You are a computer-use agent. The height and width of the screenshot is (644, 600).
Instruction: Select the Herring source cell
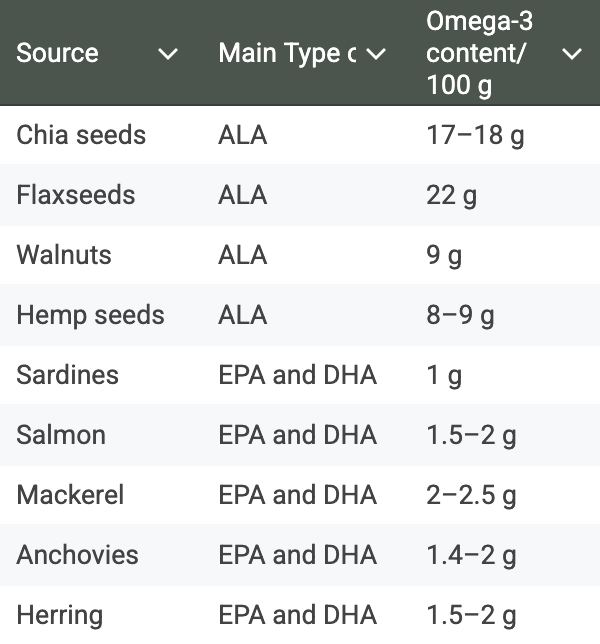[x=60, y=615]
